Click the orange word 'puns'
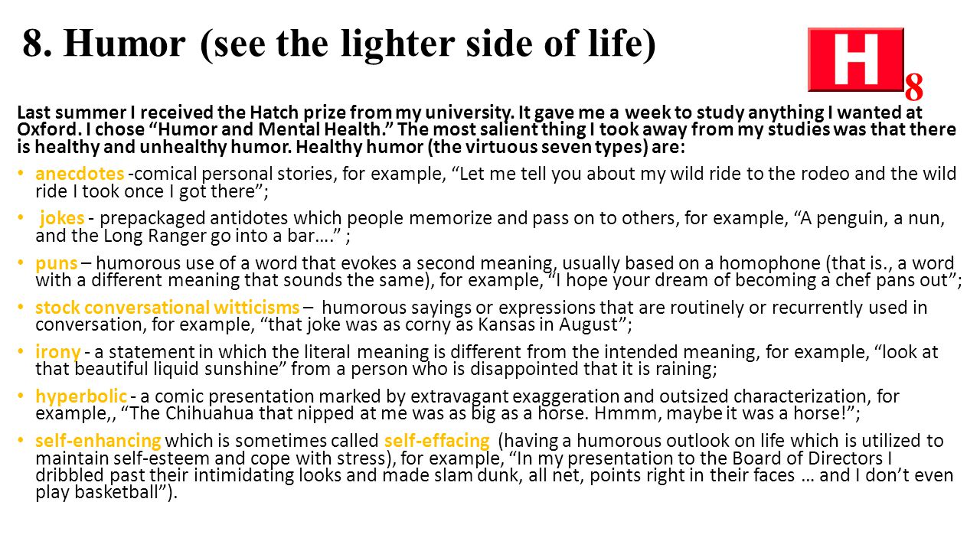The image size is (980, 551). [x=56, y=263]
